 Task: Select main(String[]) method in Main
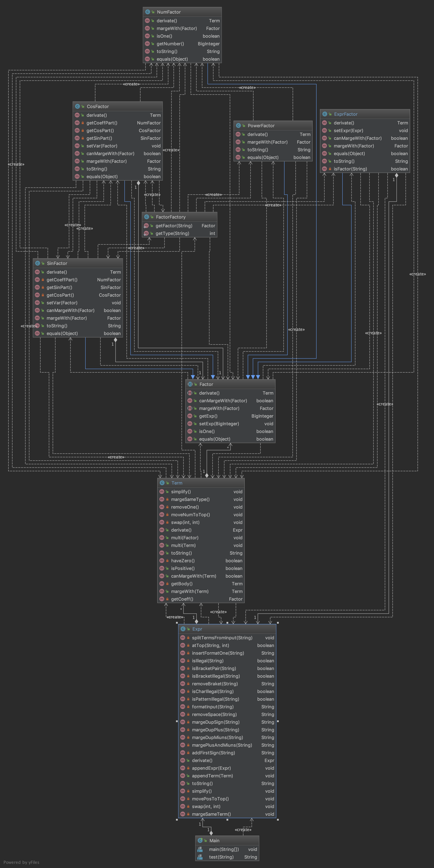click(224, 850)
